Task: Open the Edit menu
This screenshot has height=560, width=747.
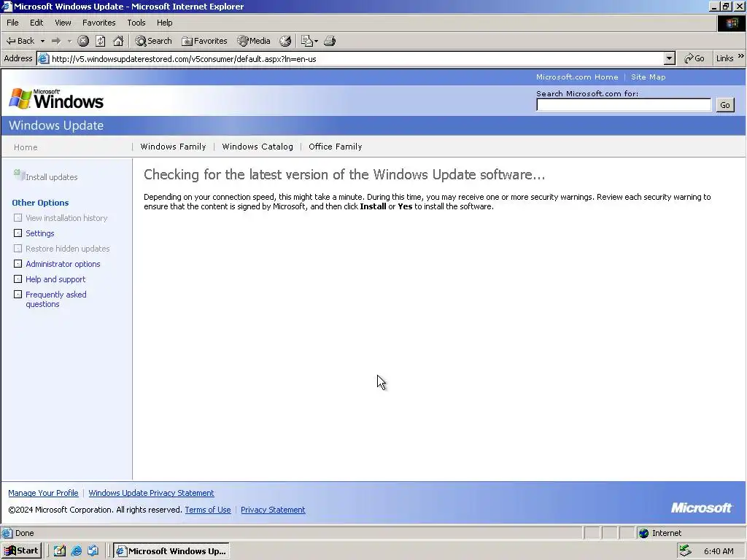Action: [x=36, y=23]
